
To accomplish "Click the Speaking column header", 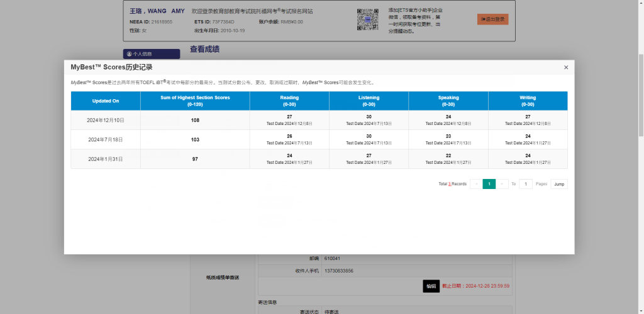I will [448, 101].
